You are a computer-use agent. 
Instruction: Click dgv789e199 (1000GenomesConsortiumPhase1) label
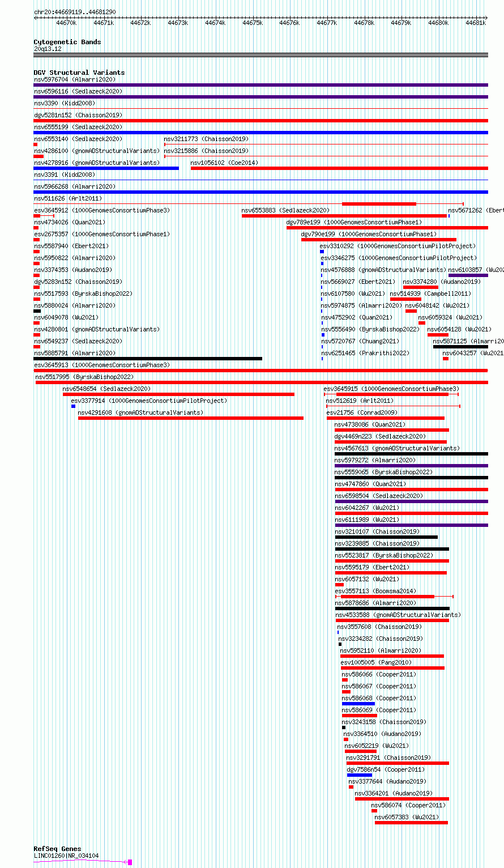click(354, 222)
